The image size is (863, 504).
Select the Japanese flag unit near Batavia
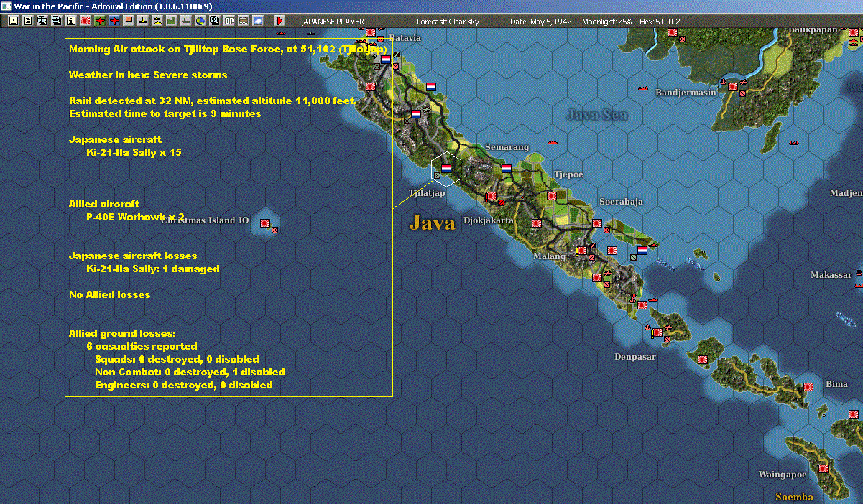371,32
